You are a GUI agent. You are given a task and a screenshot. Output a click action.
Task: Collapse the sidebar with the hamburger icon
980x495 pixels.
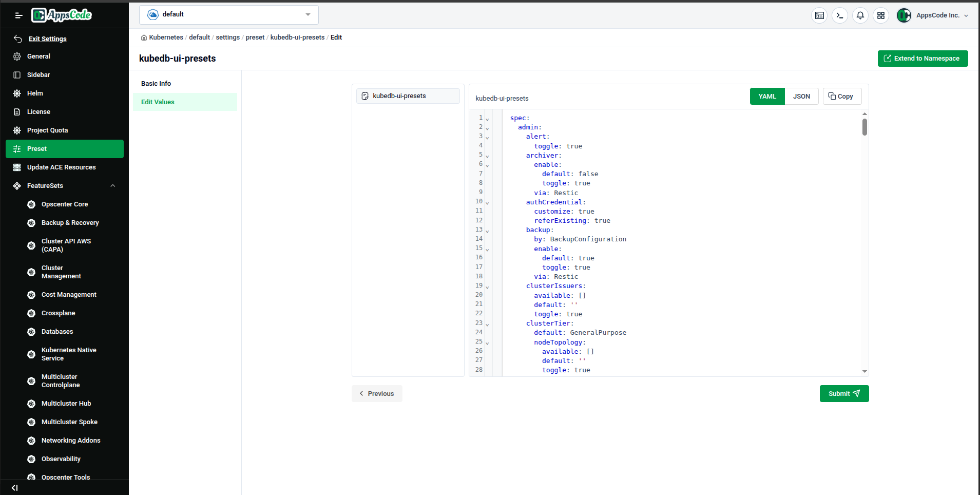tap(18, 15)
